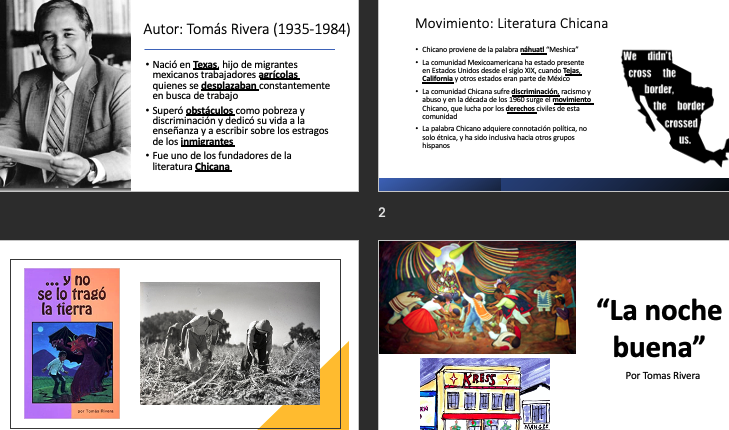Viewport: 729px width, 430px height.
Task: Click the Kress store illustration
Action: pos(485,394)
